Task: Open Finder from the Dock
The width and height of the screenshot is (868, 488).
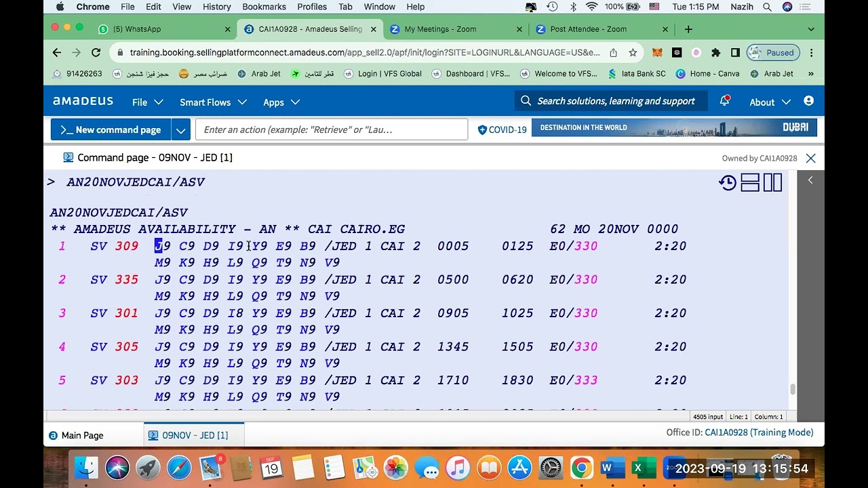Action: [x=86, y=468]
